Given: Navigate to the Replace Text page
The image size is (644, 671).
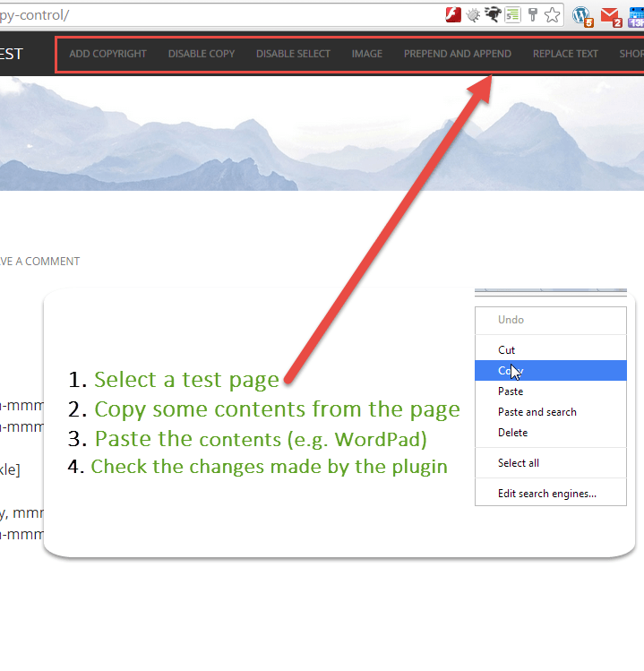Looking at the screenshot, I should 565,54.
